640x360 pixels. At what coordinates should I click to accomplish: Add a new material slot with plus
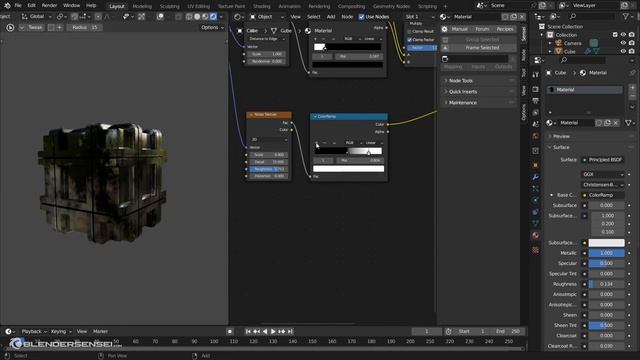point(632,88)
